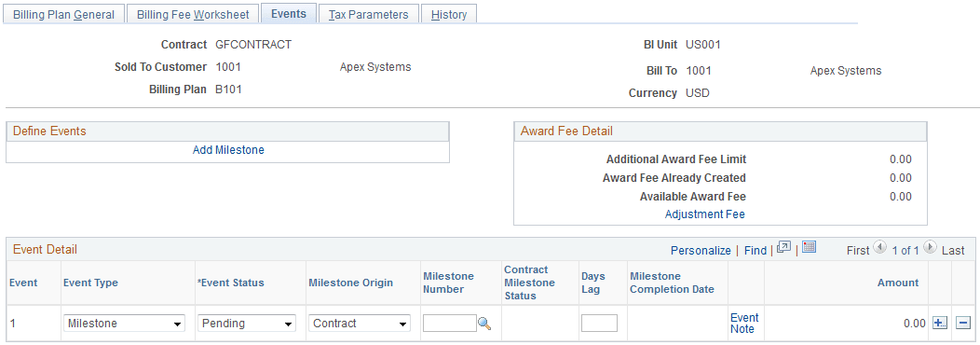The width and height of the screenshot is (980, 345).
Task: Switch to Billing Plan General tab
Action: tap(63, 14)
